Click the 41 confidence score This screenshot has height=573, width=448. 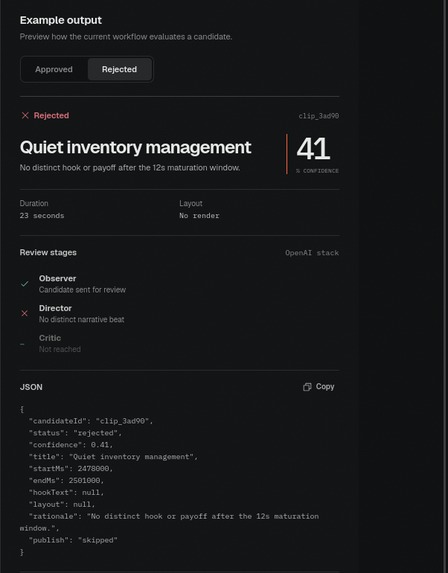313,149
